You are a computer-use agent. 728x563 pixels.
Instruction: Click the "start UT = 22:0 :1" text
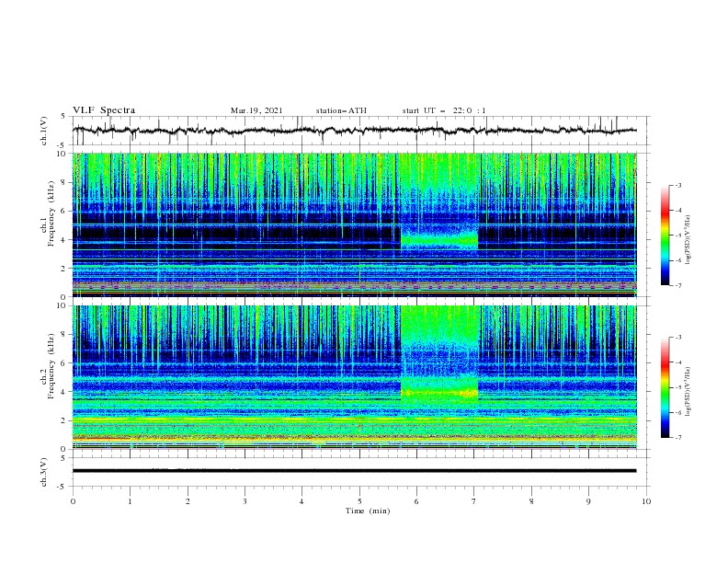coord(444,110)
